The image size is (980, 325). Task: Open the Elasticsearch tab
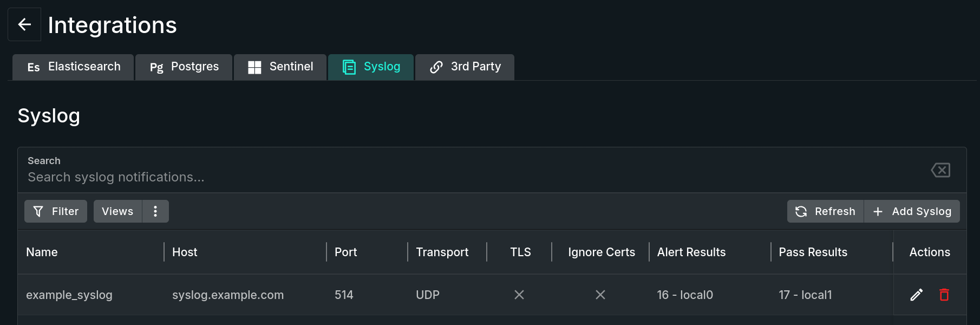(73, 67)
